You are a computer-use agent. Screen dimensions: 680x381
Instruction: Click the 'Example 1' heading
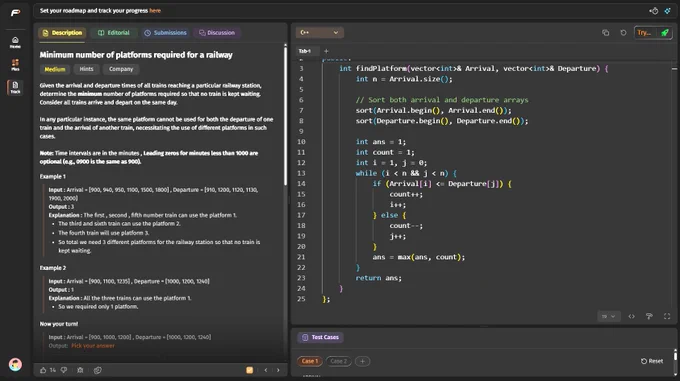tap(53, 176)
